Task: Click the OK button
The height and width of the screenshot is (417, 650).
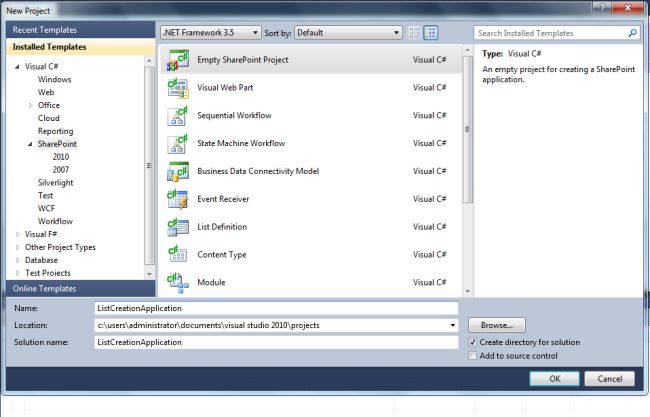Action: 554,378
